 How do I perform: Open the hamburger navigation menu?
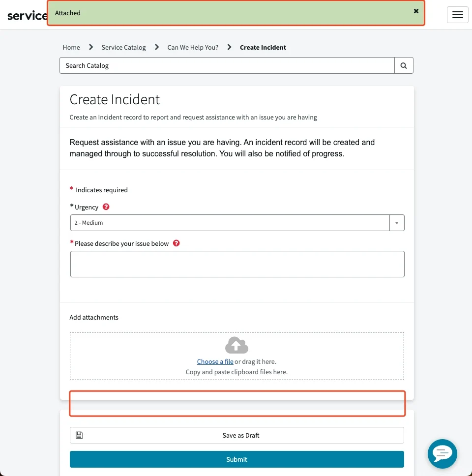coord(457,15)
